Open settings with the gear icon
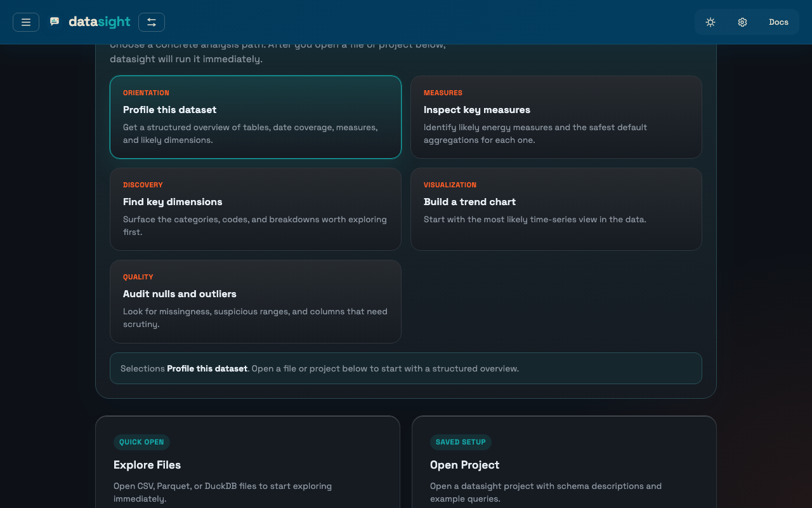Screen dimensions: 812x508 [x=742, y=22]
